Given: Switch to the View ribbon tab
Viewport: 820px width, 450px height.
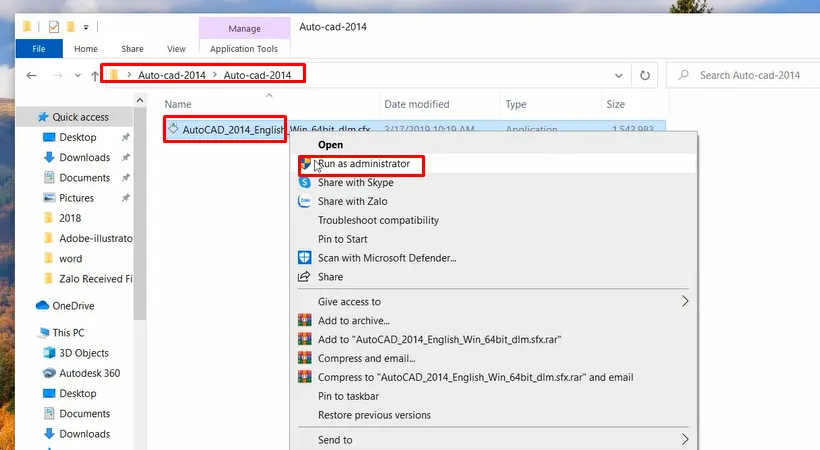Looking at the screenshot, I should click(176, 48).
